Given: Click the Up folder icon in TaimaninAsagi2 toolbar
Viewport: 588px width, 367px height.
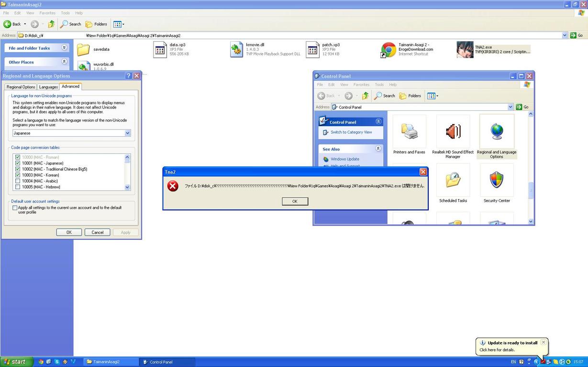Looking at the screenshot, I should [x=51, y=24].
